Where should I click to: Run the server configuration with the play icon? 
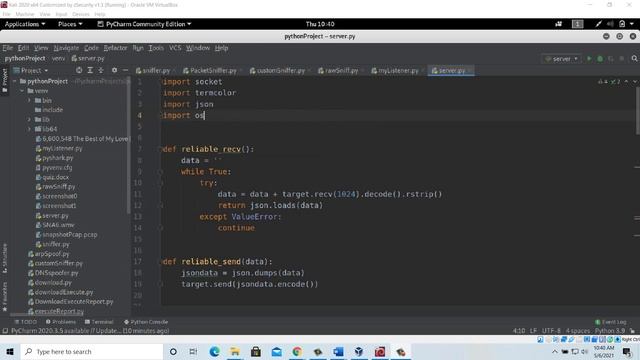[589, 59]
